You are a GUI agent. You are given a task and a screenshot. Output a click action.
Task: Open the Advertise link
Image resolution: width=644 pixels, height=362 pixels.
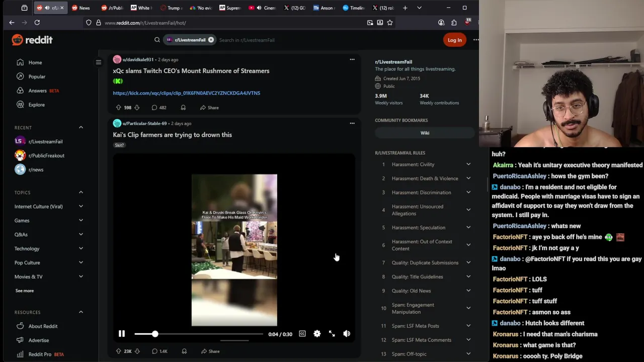[39, 340]
